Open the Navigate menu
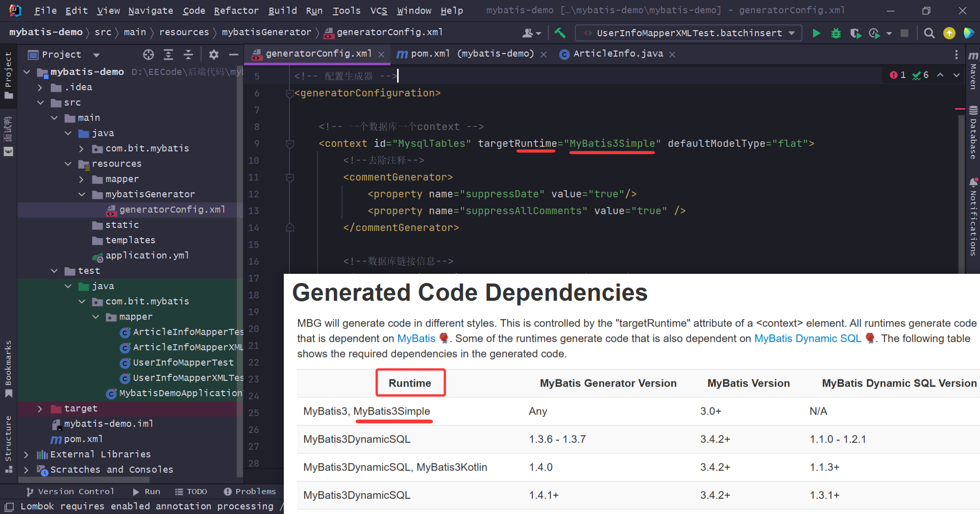 pos(151,11)
